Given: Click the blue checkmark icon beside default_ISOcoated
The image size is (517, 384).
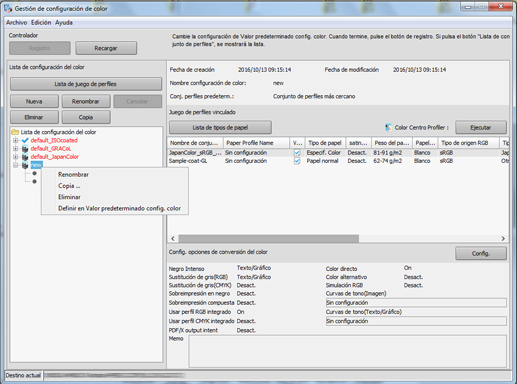Looking at the screenshot, I should [x=25, y=140].
